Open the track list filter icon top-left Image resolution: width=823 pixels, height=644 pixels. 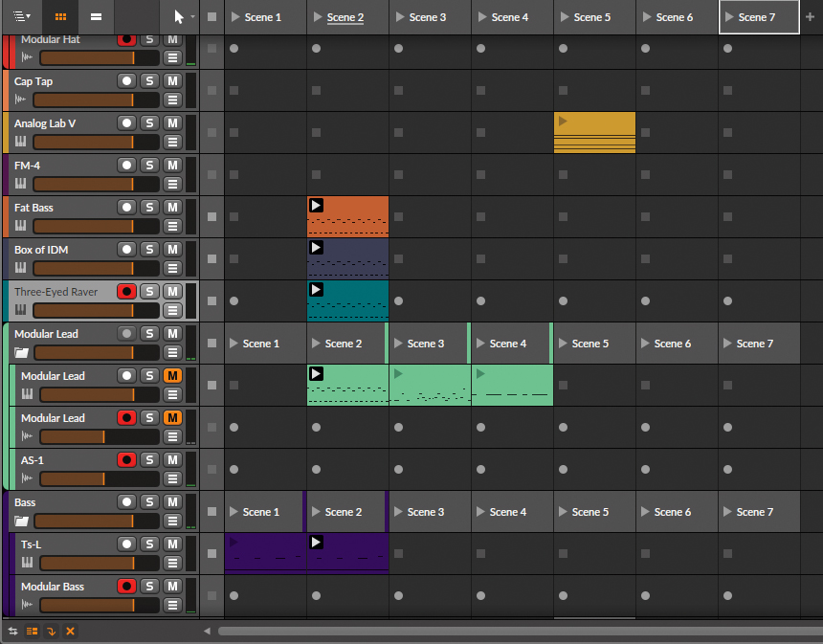[x=21, y=16]
